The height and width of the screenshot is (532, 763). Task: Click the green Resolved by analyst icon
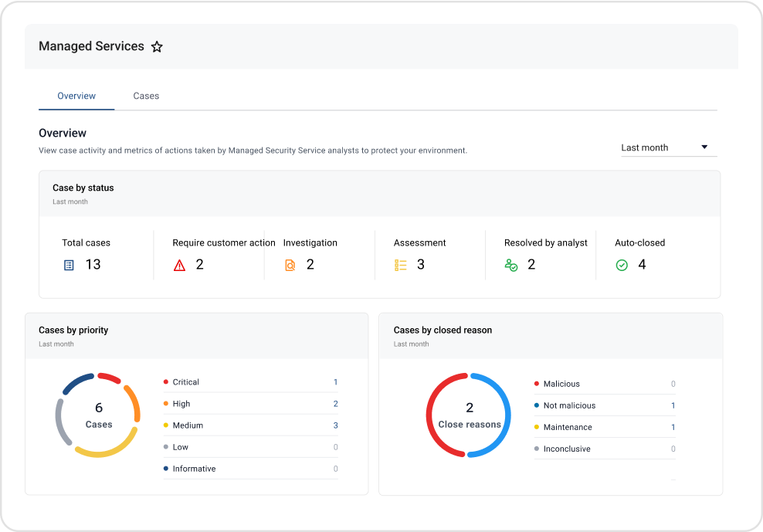coord(511,266)
